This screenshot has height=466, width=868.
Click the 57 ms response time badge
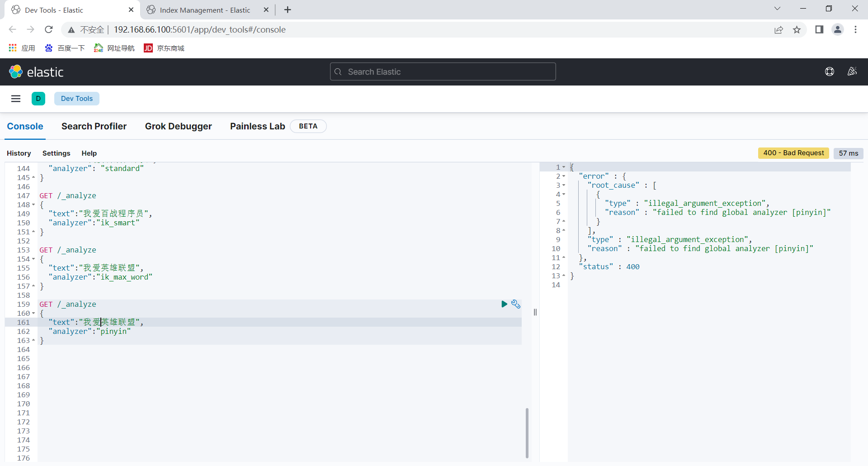pyautogui.click(x=849, y=153)
